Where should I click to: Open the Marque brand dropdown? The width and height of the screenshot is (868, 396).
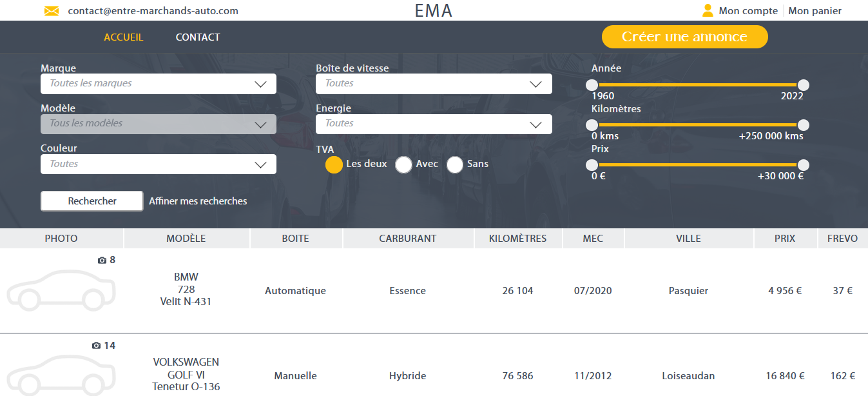[159, 84]
